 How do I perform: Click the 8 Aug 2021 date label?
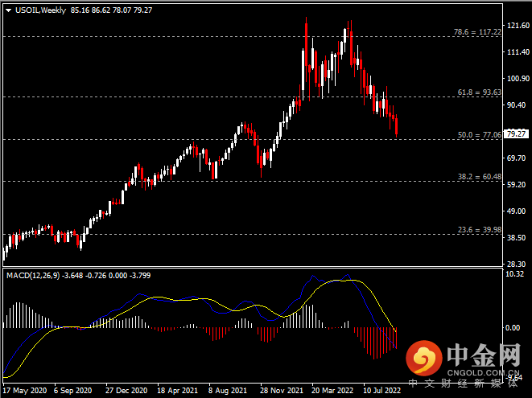228,391
